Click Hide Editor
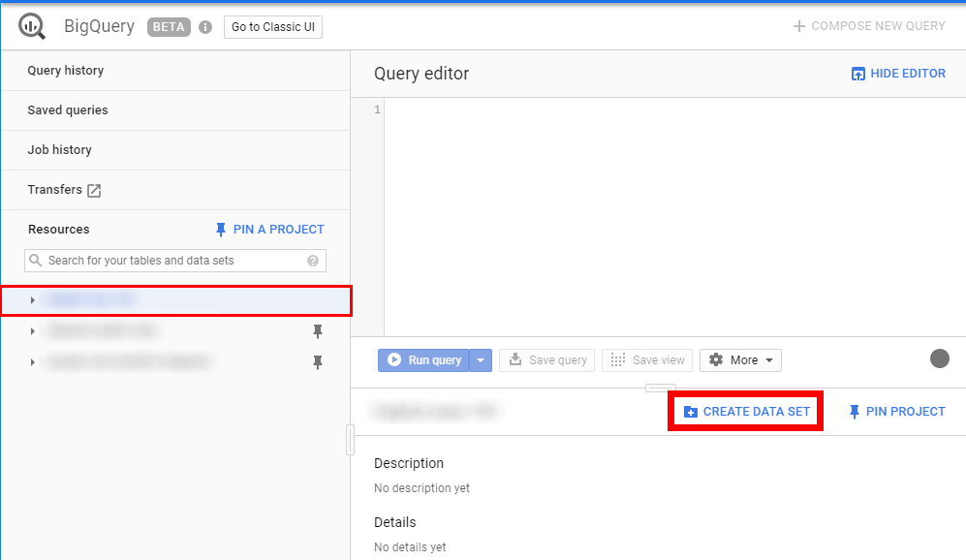 (898, 74)
